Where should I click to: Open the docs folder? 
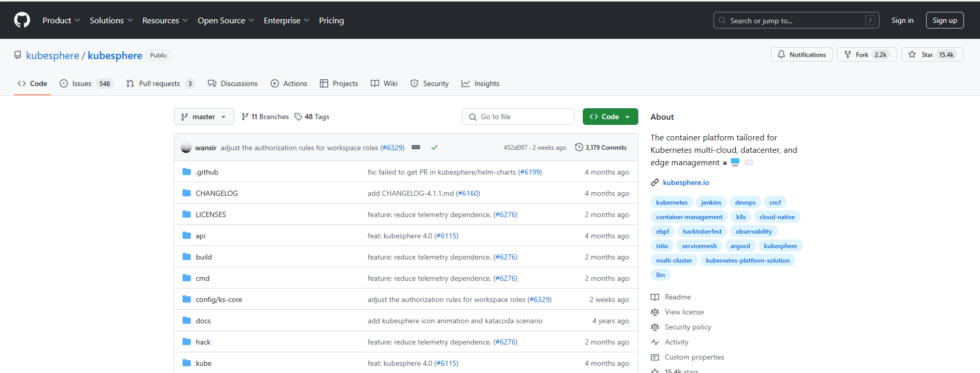click(x=203, y=321)
